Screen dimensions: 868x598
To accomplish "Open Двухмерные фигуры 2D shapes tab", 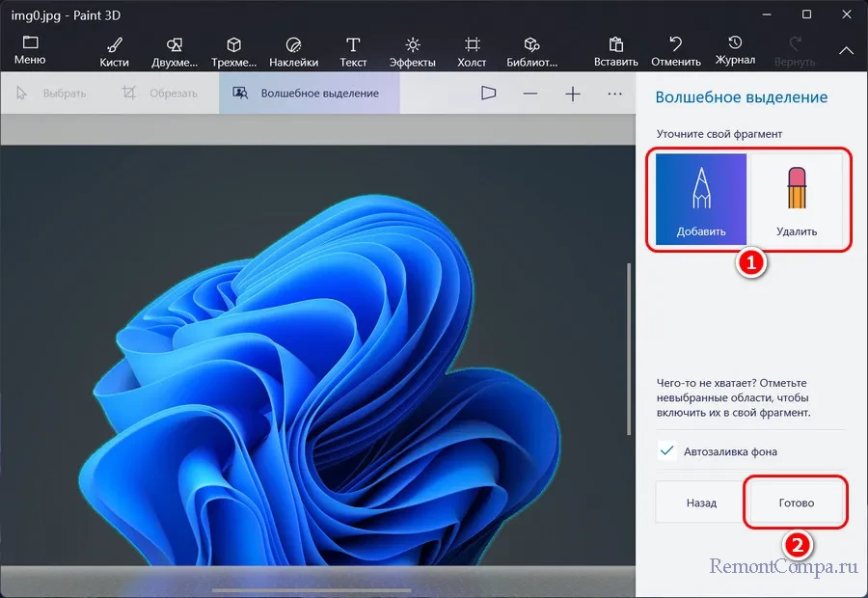I will point(175,51).
